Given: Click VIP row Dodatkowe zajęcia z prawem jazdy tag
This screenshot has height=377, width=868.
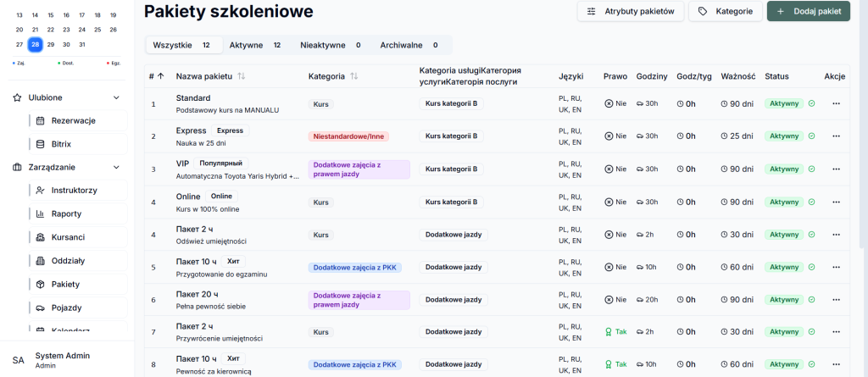Looking at the screenshot, I should [x=359, y=169].
